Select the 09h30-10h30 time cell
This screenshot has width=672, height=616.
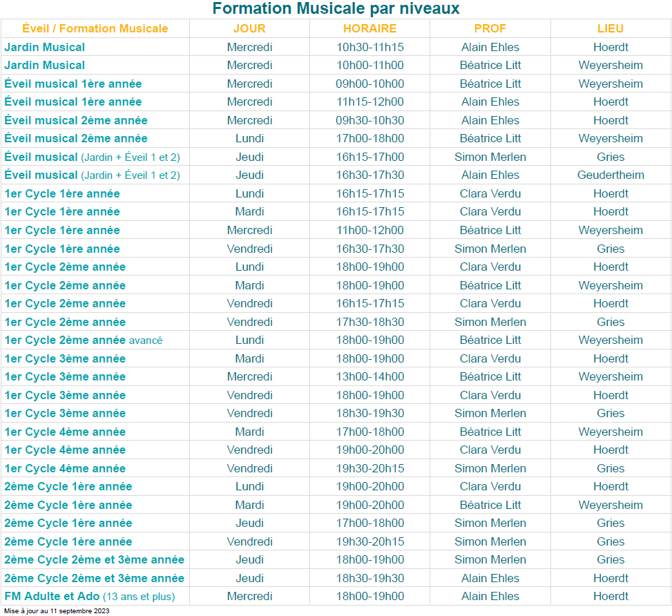[370, 120]
